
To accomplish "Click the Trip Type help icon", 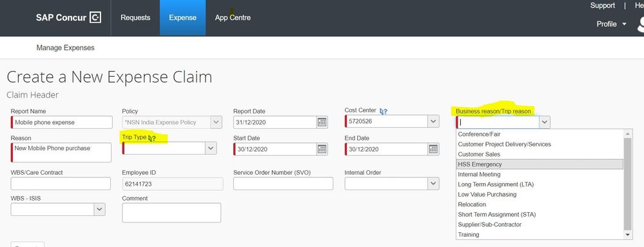I will pos(151,138).
